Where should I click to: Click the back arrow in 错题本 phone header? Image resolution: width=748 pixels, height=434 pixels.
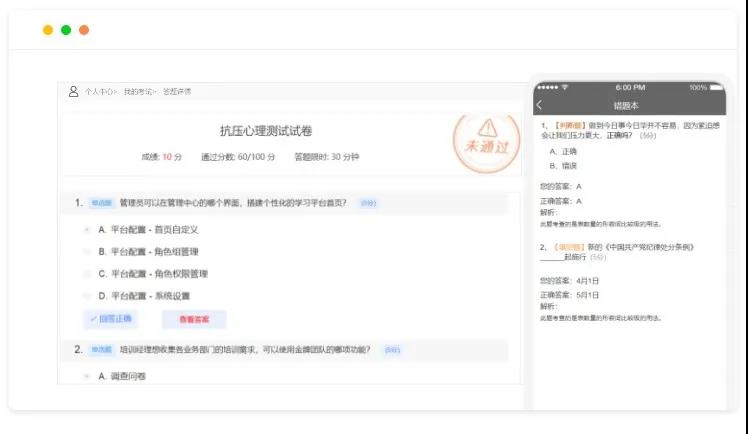(x=540, y=105)
